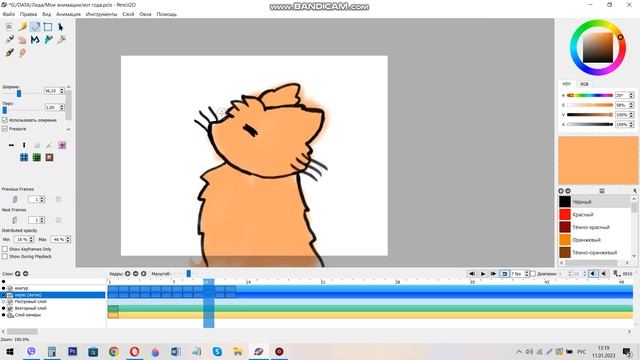Open the Инструменты menu

102,14
